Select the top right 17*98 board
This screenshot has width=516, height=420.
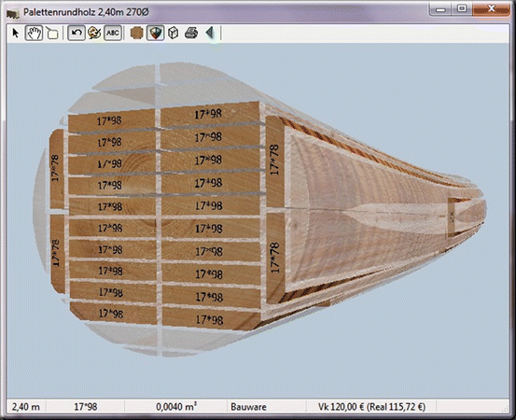(210, 114)
